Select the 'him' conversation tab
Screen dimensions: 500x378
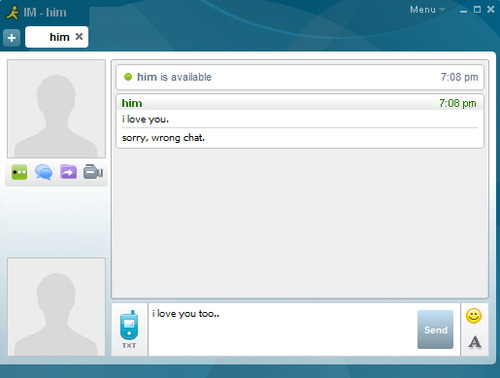tap(57, 37)
